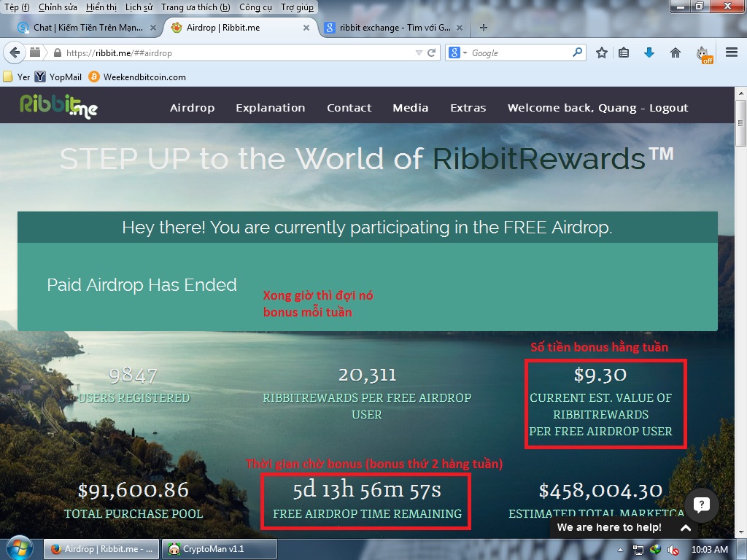Go back with the browser back arrow
Viewport: 747px width, 560px height.
pyautogui.click(x=15, y=52)
